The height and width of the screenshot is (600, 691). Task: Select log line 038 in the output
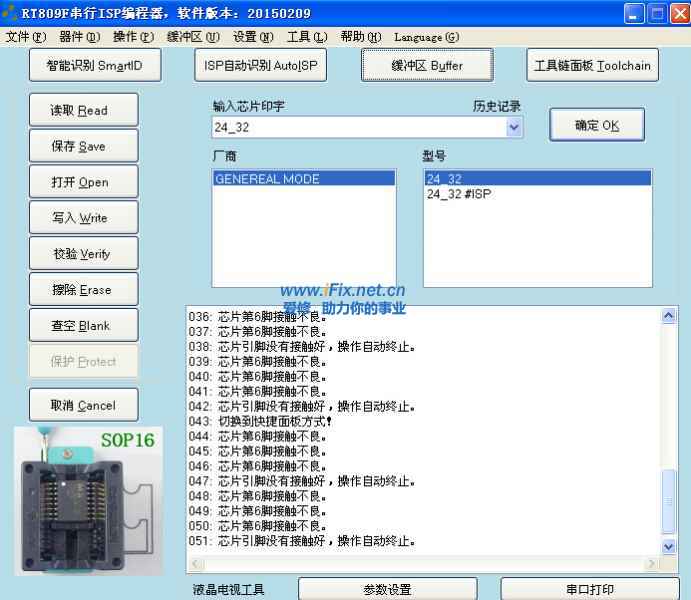(302, 347)
